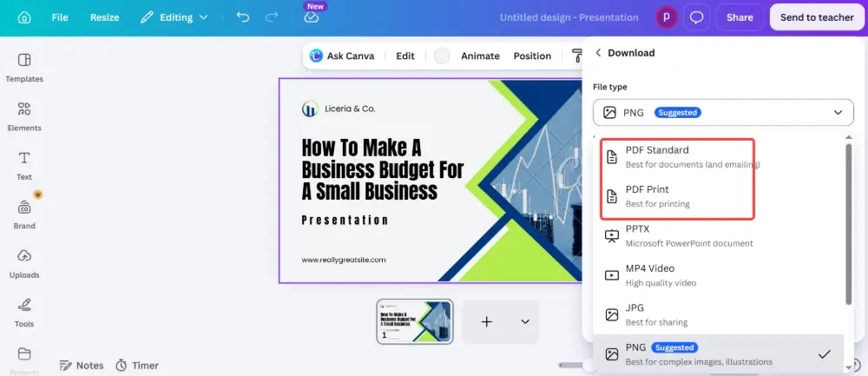The image size is (868, 376).
Task: Select MP4 Video file type
Action: [718, 274]
